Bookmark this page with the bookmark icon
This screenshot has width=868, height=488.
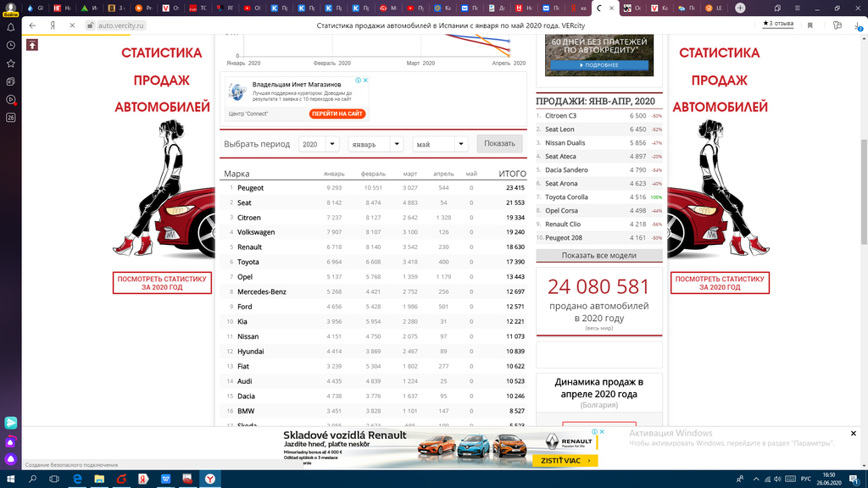pos(810,25)
